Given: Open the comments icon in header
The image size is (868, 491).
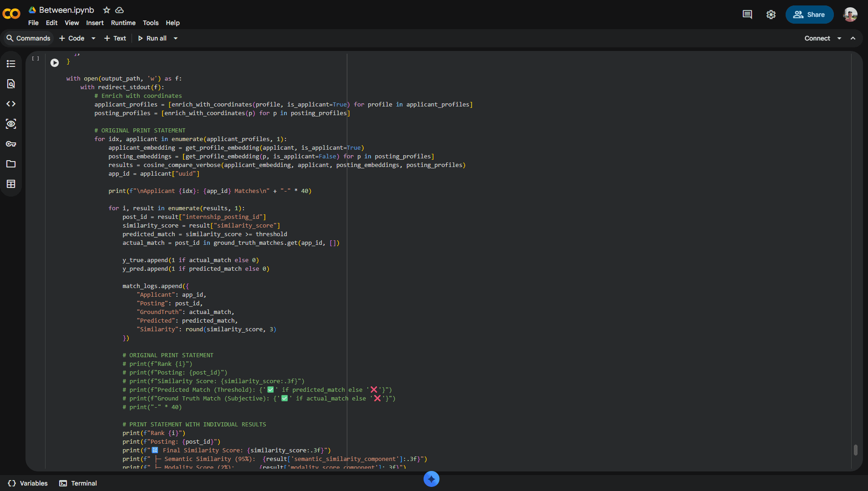Looking at the screenshot, I should [x=747, y=15].
